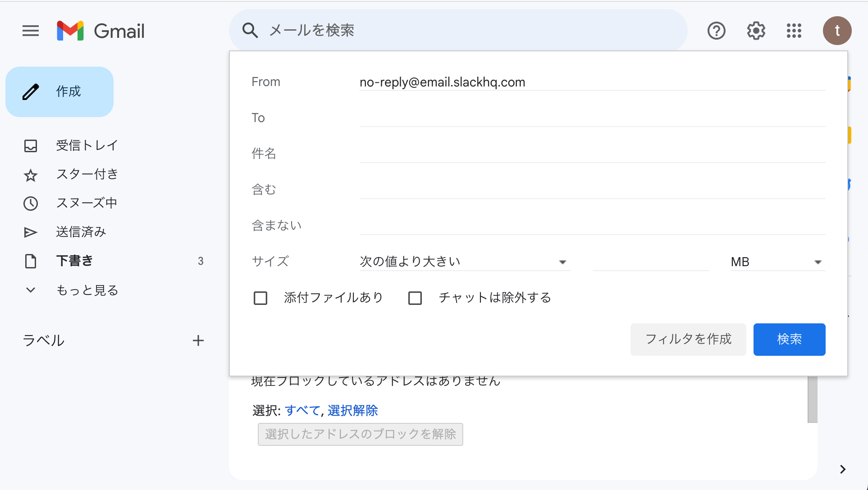
Task: Check チャットは除外する checkbox
Action: tap(415, 298)
